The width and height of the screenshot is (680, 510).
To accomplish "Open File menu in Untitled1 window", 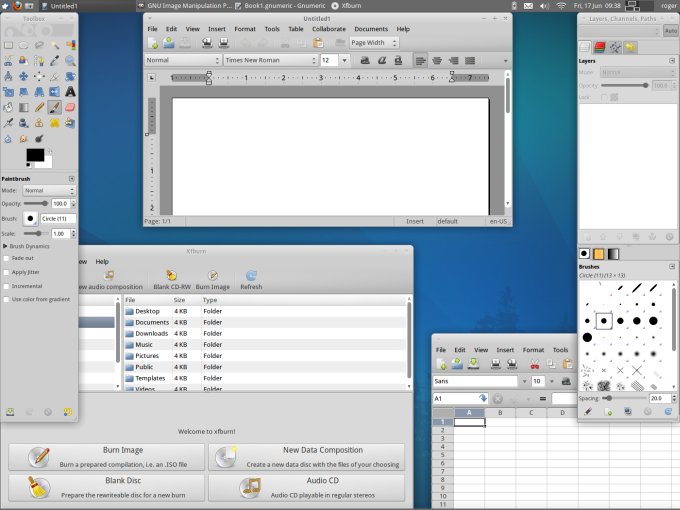I will [153, 29].
